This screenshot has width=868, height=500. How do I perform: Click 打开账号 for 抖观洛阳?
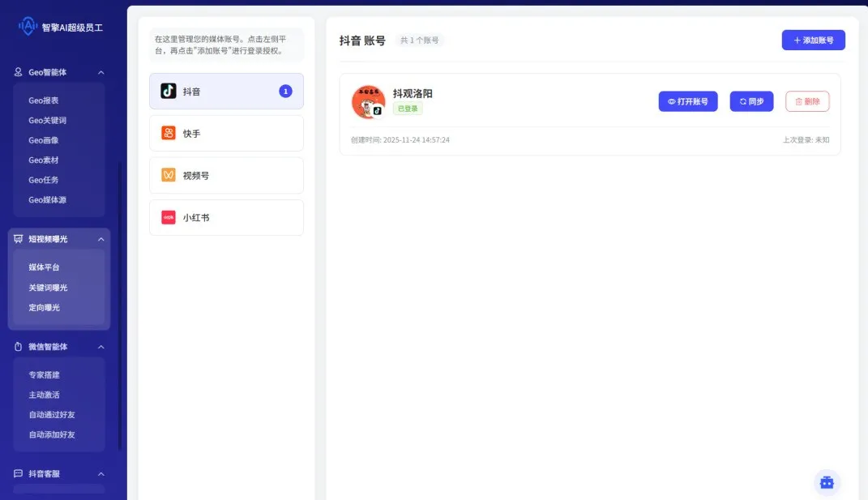687,101
